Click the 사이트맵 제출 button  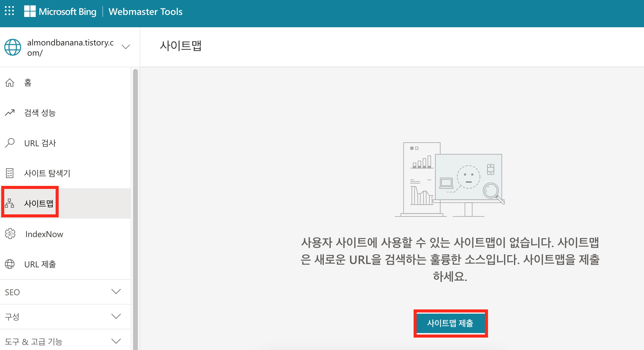tap(450, 323)
